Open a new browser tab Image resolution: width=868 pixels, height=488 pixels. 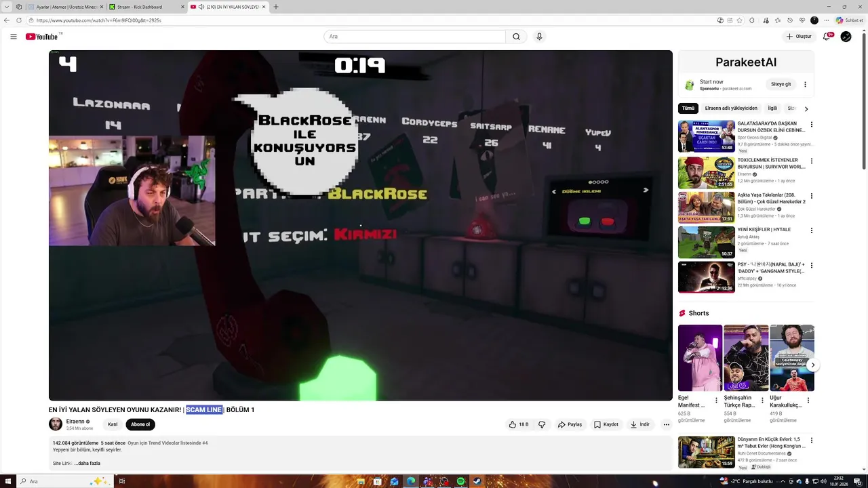point(275,7)
